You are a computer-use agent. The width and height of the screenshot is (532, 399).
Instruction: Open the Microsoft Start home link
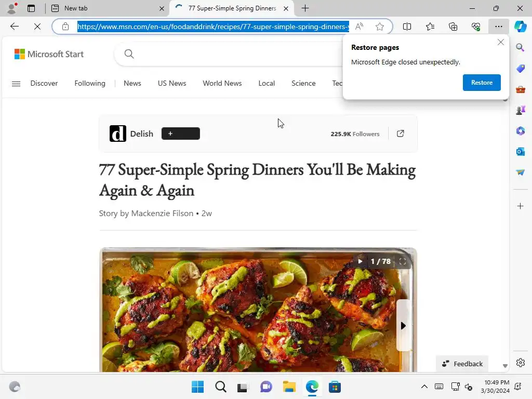click(x=49, y=54)
